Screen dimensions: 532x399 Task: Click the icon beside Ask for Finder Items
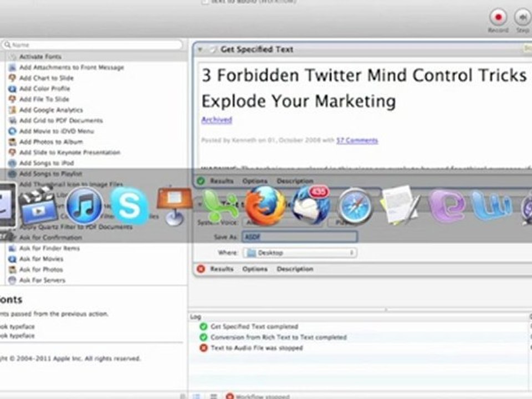(12, 248)
